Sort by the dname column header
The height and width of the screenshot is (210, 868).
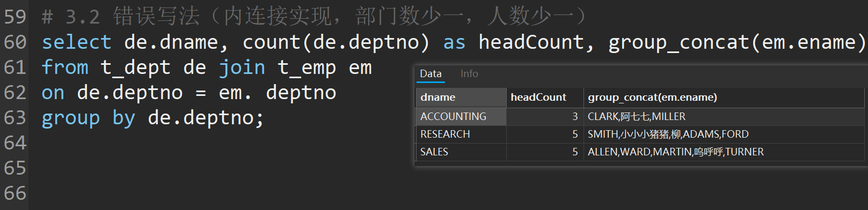click(461, 97)
